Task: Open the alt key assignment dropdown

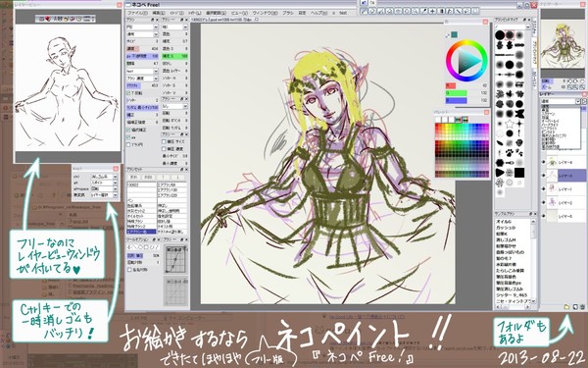Action: click(104, 183)
